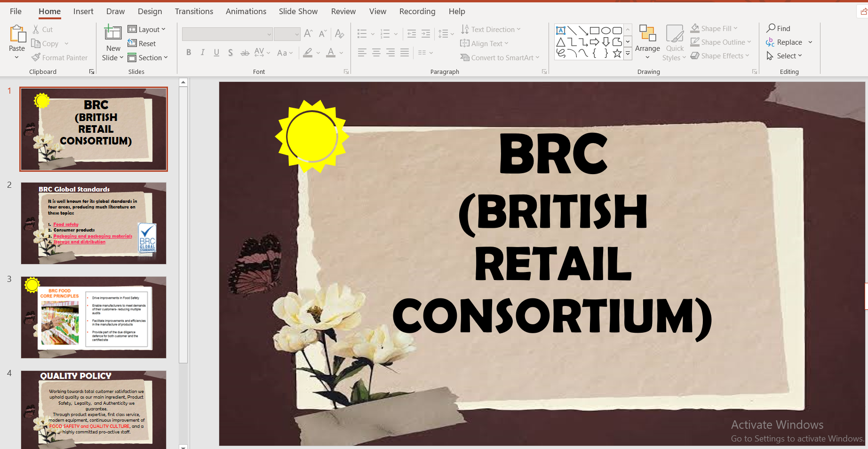Click the Paste clipboard icon
The image size is (868, 449).
point(17,34)
